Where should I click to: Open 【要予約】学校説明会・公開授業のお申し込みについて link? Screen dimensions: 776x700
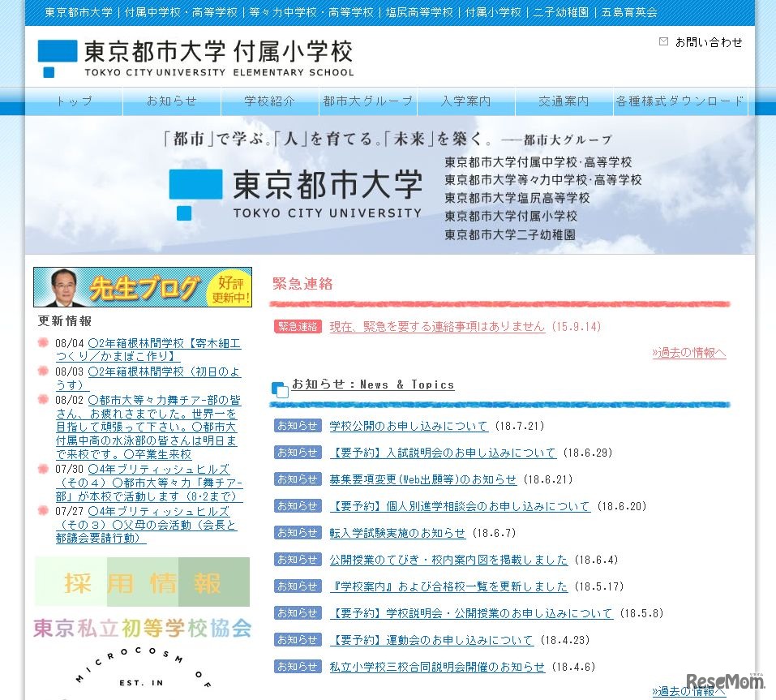pyautogui.click(x=472, y=613)
